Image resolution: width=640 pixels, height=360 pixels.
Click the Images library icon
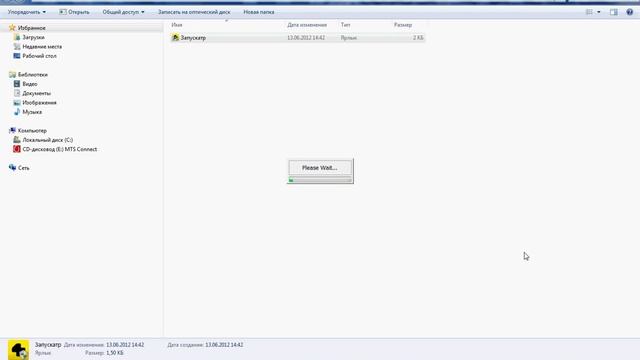17,102
